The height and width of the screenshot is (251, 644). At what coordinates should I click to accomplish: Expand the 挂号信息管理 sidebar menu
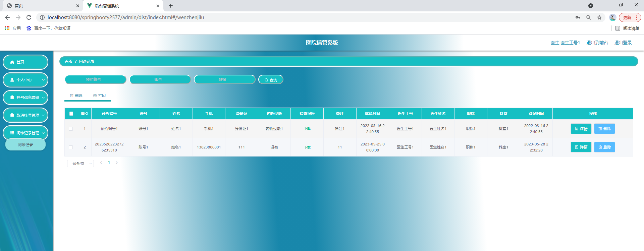(25, 98)
